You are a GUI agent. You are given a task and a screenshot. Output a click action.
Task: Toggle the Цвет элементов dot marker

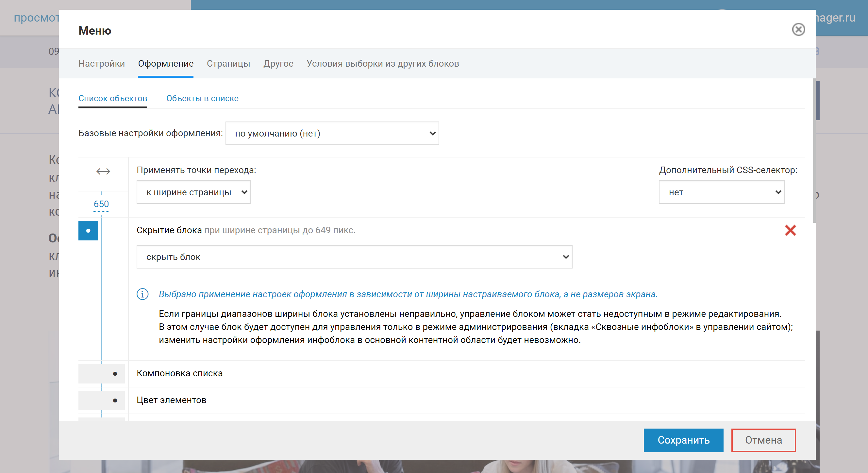click(x=115, y=400)
